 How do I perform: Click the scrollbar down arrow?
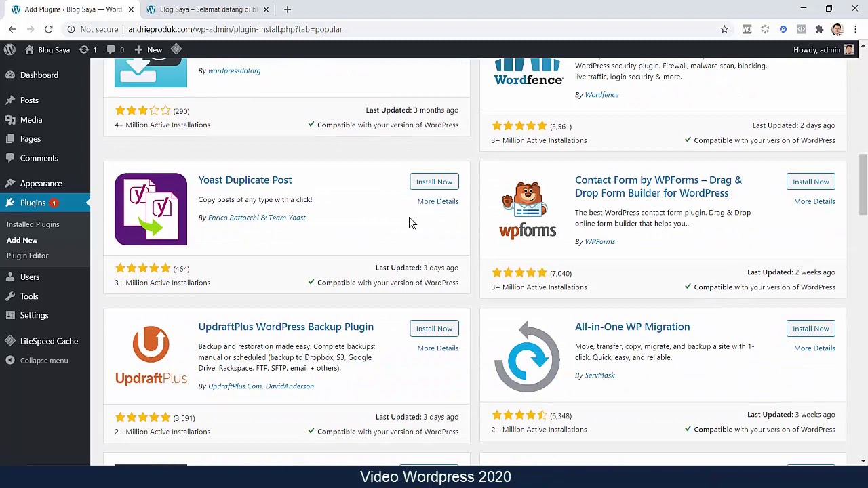click(x=863, y=461)
